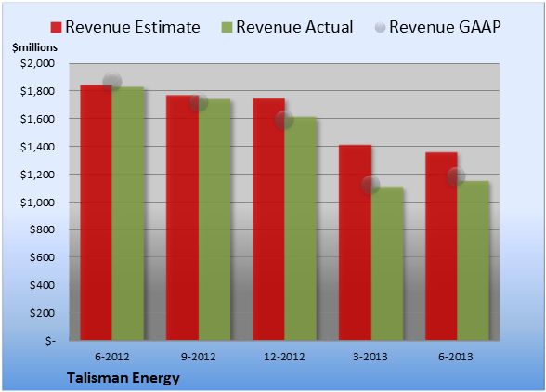Click the '6-2012' x-axis label
The width and height of the screenshot is (546, 392).
(x=112, y=357)
